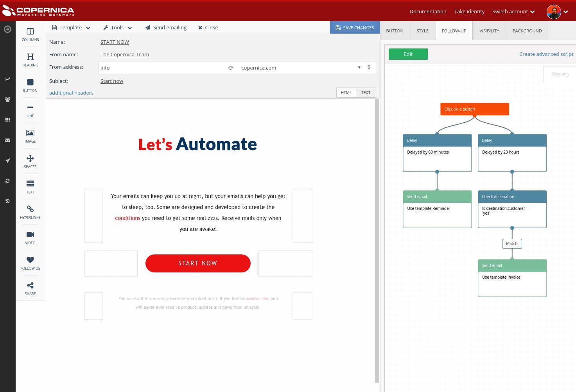Image resolution: width=576 pixels, height=392 pixels.
Task: Open the profiles people icon in dark sidebar
Action: [7, 99]
